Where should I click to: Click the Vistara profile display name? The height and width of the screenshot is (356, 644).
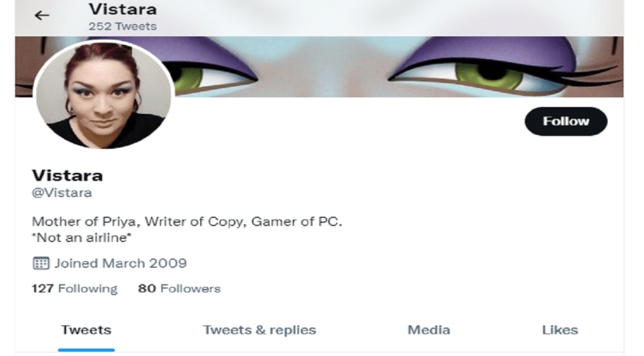click(x=68, y=175)
